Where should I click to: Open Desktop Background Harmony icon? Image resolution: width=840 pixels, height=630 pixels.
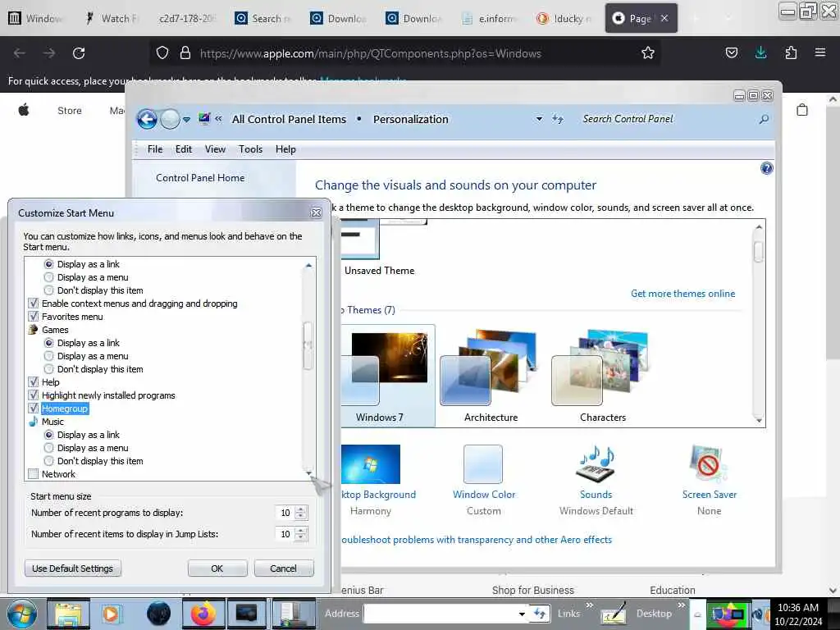pos(371,464)
